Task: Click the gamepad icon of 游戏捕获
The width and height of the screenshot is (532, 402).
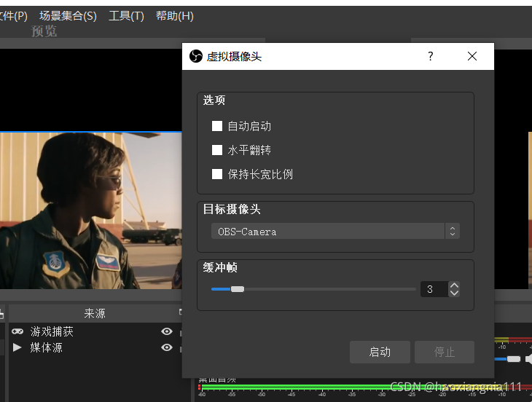Action: click(17, 331)
